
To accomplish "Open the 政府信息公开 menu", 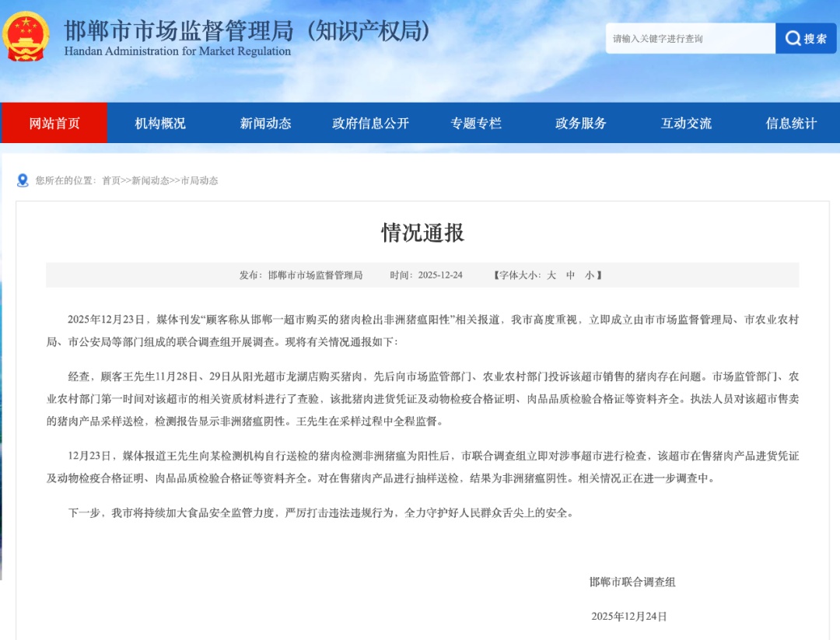I will coord(371,123).
